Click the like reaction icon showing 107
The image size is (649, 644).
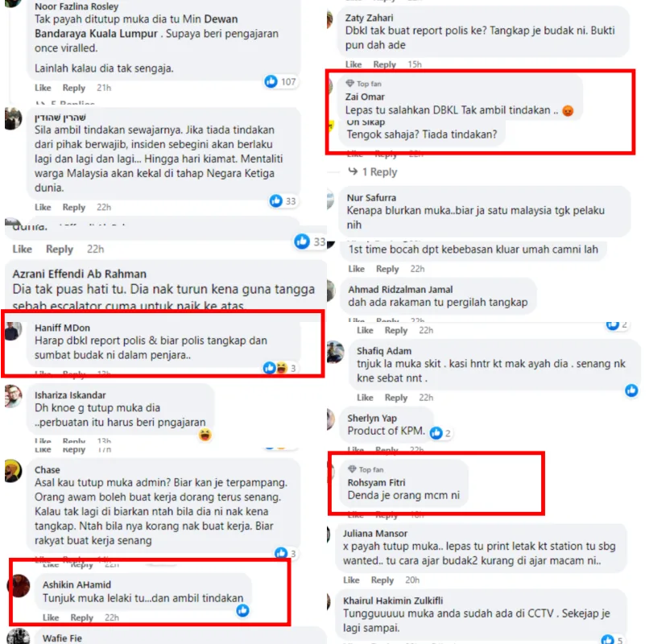coord(271,81)
